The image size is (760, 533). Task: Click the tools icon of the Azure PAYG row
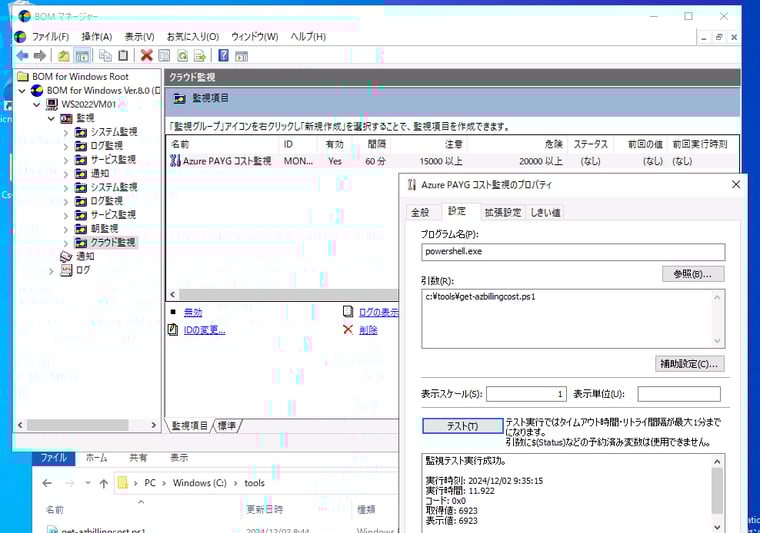175,160
